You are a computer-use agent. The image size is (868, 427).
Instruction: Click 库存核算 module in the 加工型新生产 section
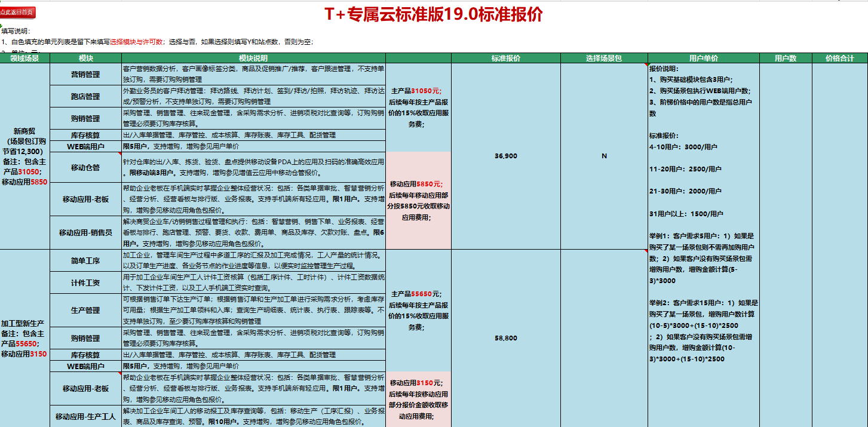tap(85, 355)
